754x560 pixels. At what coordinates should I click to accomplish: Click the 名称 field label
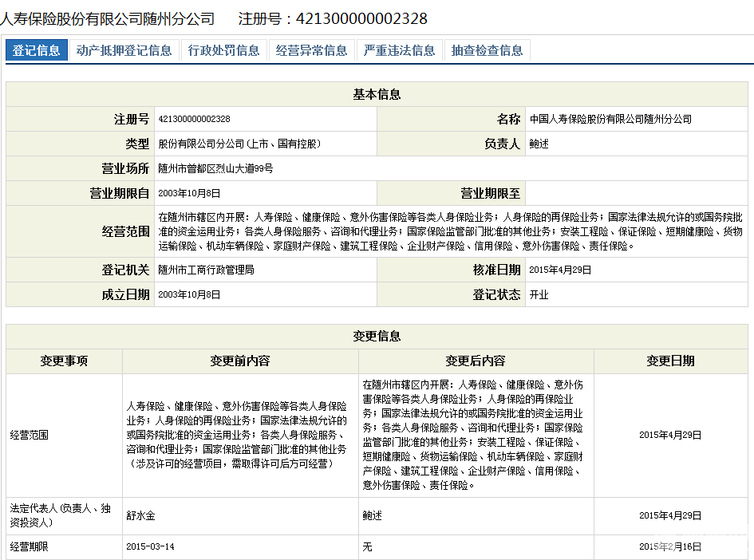click(x=509, y=119)
